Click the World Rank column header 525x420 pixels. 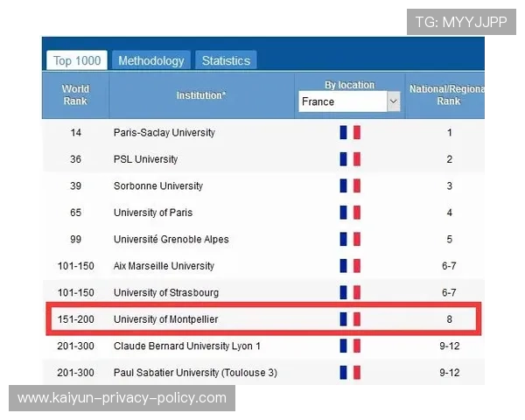coord(75,95)
